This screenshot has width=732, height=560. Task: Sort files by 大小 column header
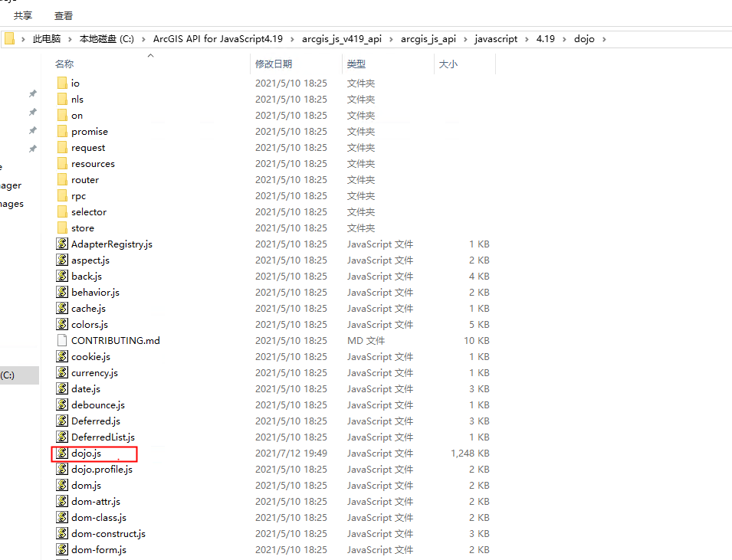448,64
